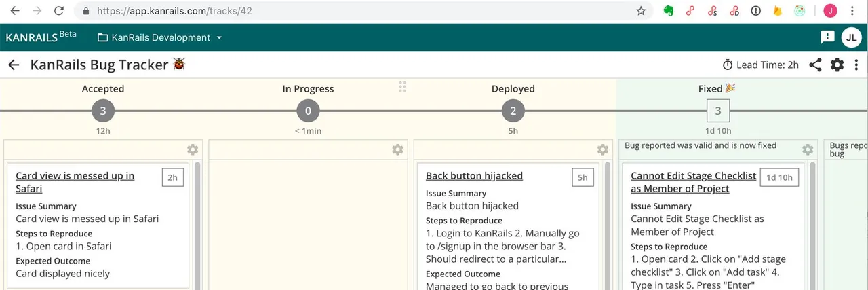Open In Progress column settings gear
Viewport: 868px width, 290px height.
point(397,149)
